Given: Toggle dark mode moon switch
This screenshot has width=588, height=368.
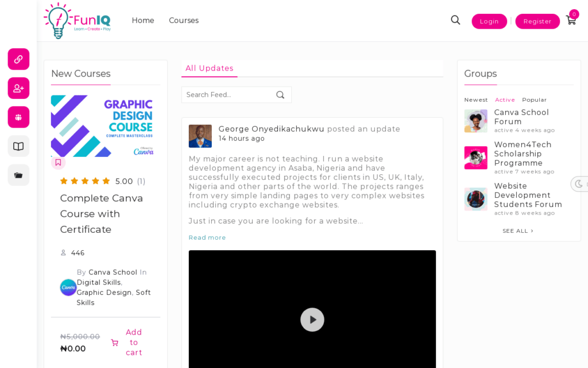Looking at the screenshot, I should [579, 184].
